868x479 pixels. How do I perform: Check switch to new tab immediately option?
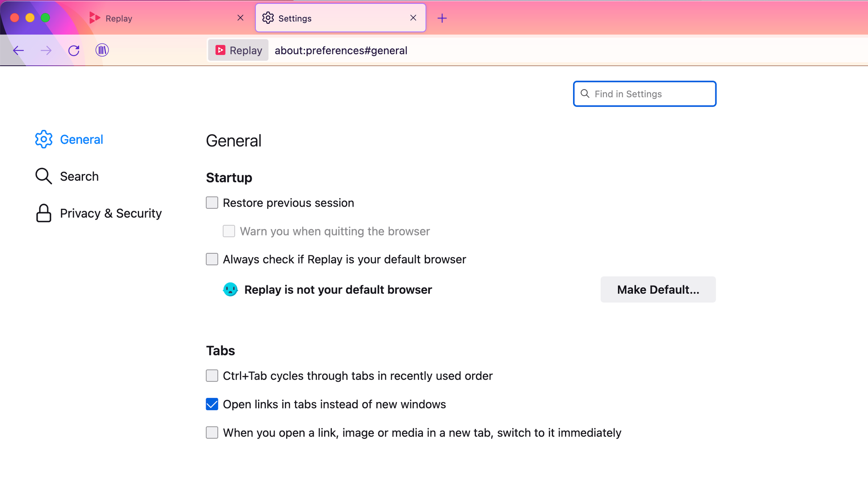pos(212,433)
